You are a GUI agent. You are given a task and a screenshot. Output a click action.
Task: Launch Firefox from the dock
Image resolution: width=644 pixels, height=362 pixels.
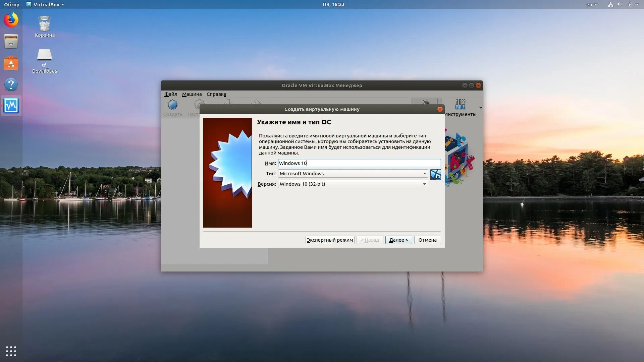coord(11,20)
